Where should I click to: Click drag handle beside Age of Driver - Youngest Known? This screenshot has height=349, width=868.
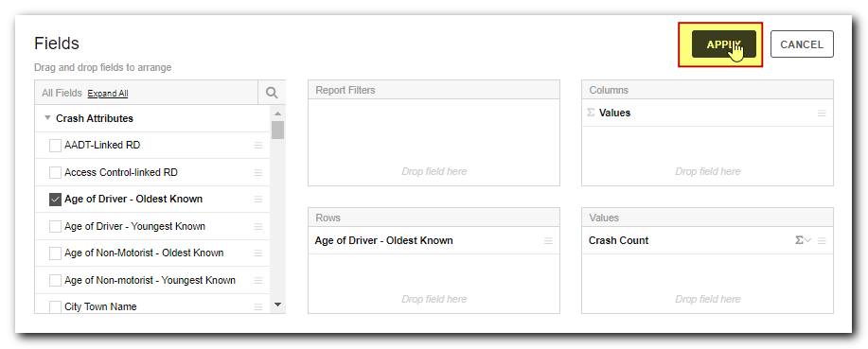pyautogui.click(x=258, y=226)
